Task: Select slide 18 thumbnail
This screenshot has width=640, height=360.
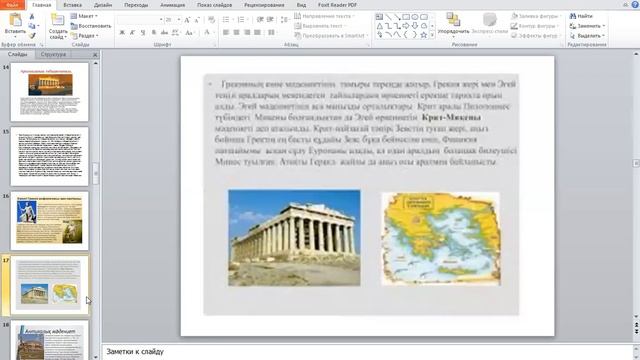Action: 49,340
